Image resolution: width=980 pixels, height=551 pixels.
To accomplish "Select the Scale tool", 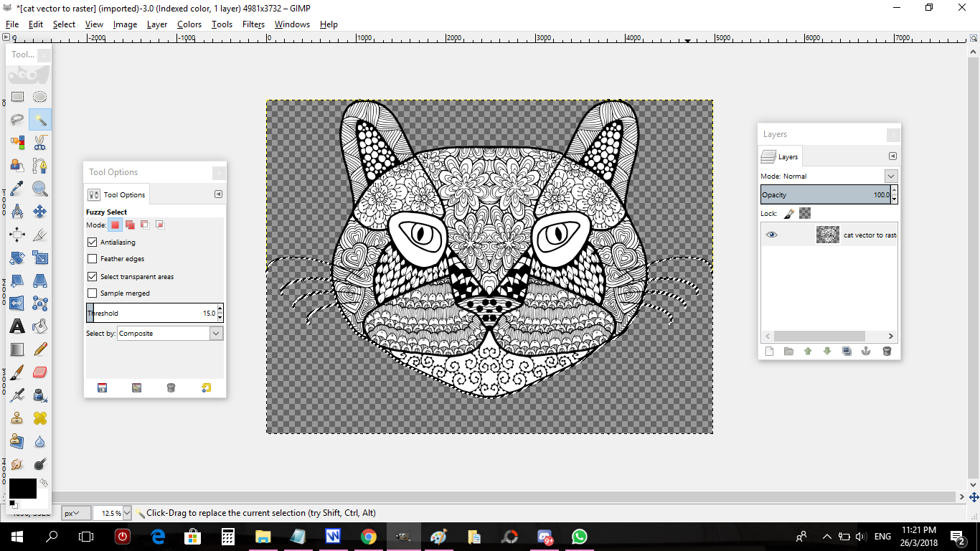I will point(40,258).
